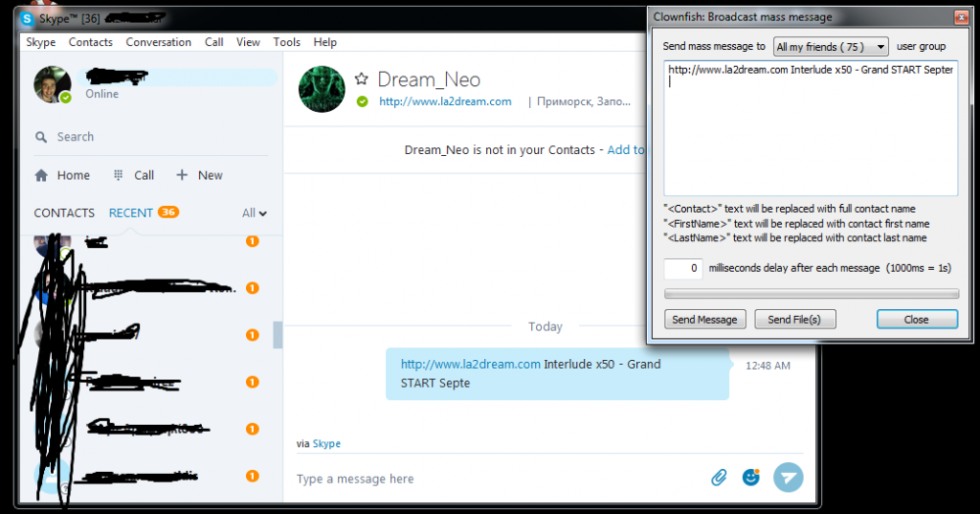Switch to the RECENT tab
Viewport: 980px width, 514px height.
point(130,213)
